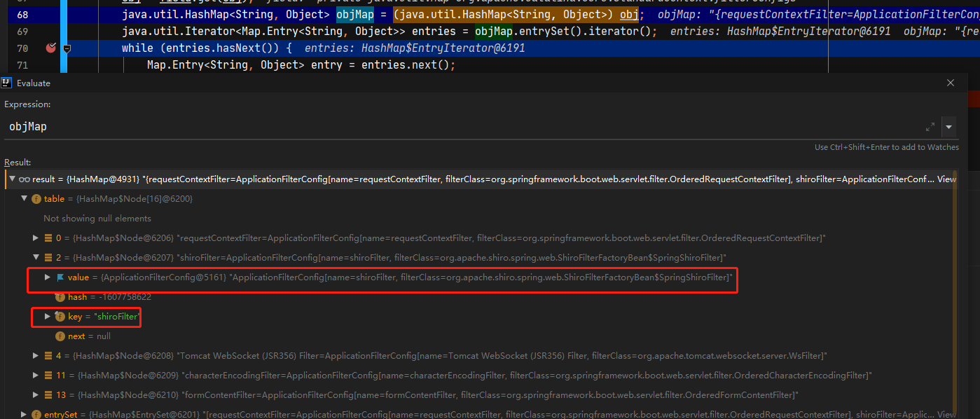The width and height of the screenshot is (980, 419).
Task: Close the Evaluate dialog
Action: [951, 83]
